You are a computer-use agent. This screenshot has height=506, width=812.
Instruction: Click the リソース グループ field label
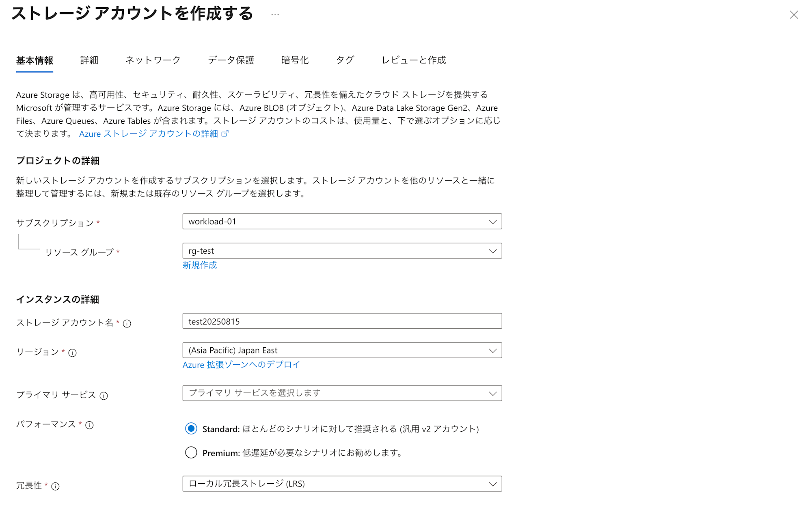point(79,252)
